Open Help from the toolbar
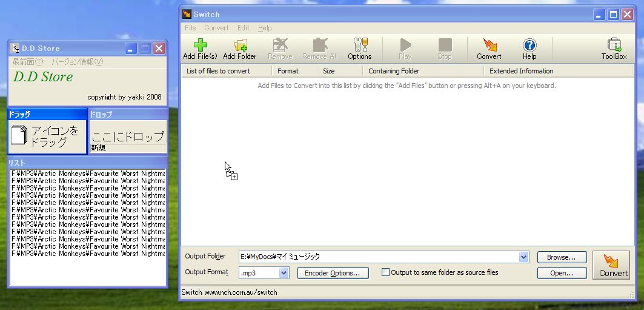Viewport: 644px width, 310px height. (529, 49)
